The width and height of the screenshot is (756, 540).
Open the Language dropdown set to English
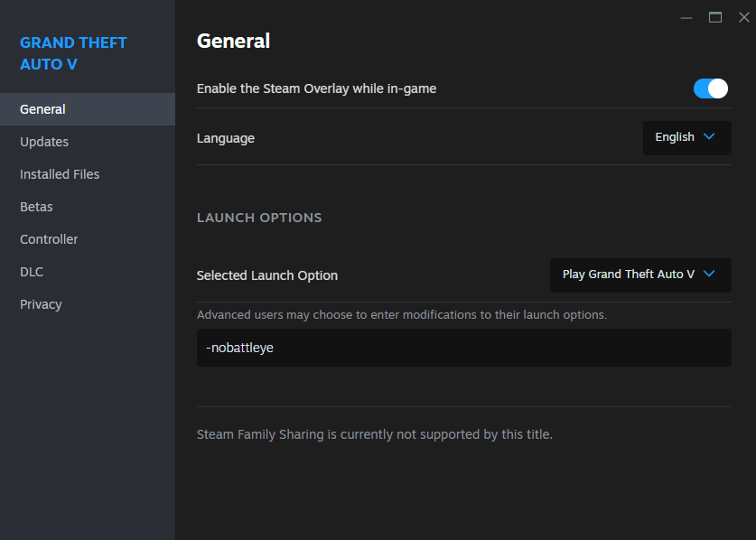[687, 138]
